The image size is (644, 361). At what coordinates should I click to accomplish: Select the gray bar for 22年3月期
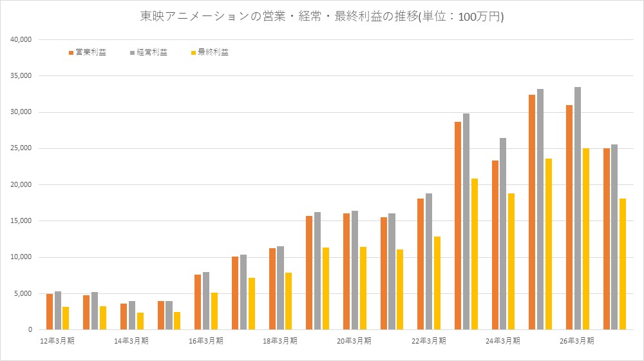(429, 262)
